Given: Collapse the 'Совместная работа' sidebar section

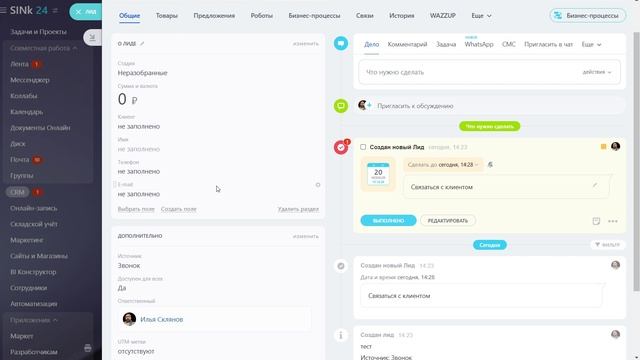Looking at the screenshot, I should pos(44,48).
